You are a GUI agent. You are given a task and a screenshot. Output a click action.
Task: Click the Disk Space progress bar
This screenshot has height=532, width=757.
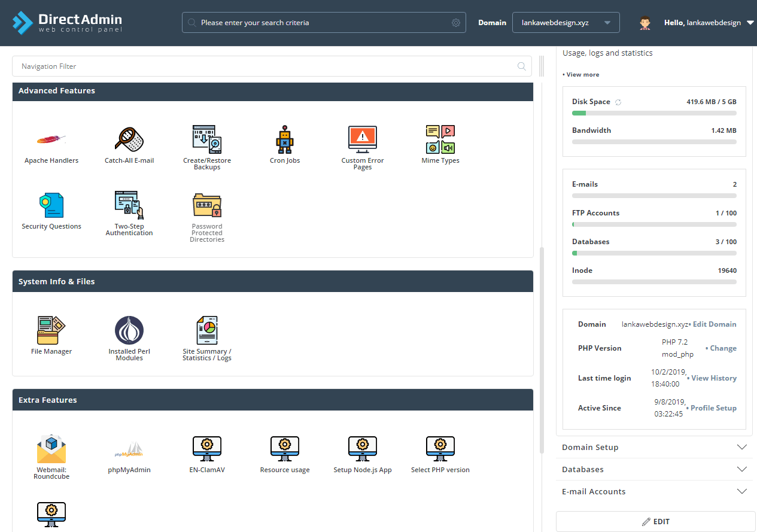654,113
